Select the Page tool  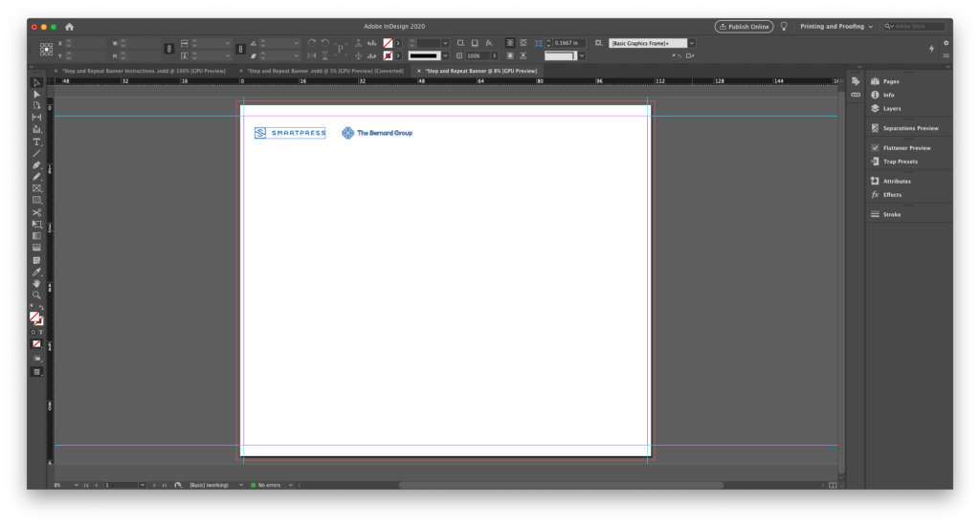tap(36, 105)
